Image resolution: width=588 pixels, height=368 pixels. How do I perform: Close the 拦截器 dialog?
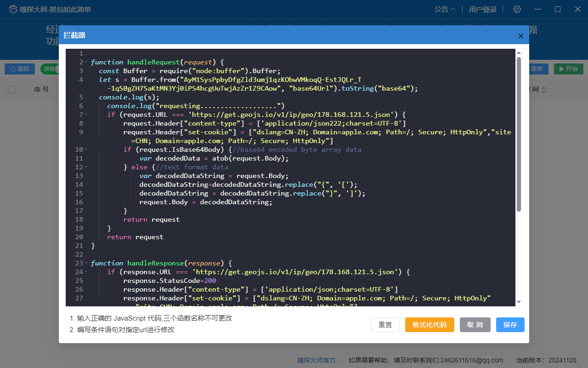pos(520,36)
